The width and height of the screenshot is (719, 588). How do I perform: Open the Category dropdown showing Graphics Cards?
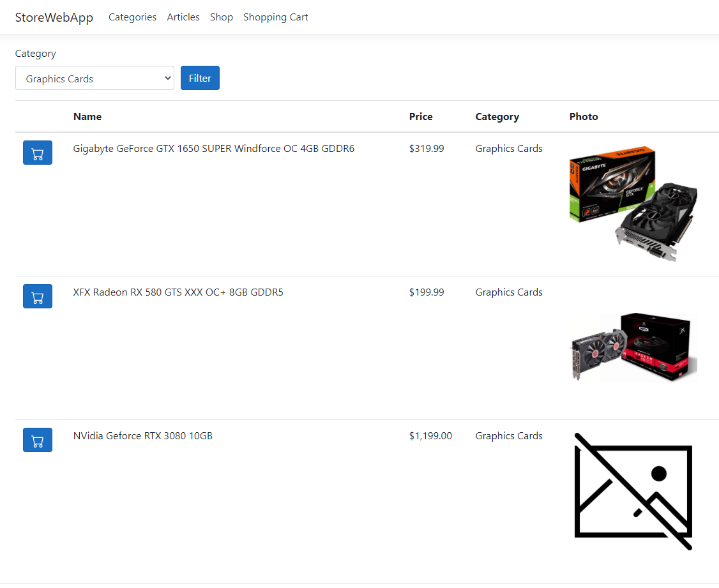click(95, 79)
